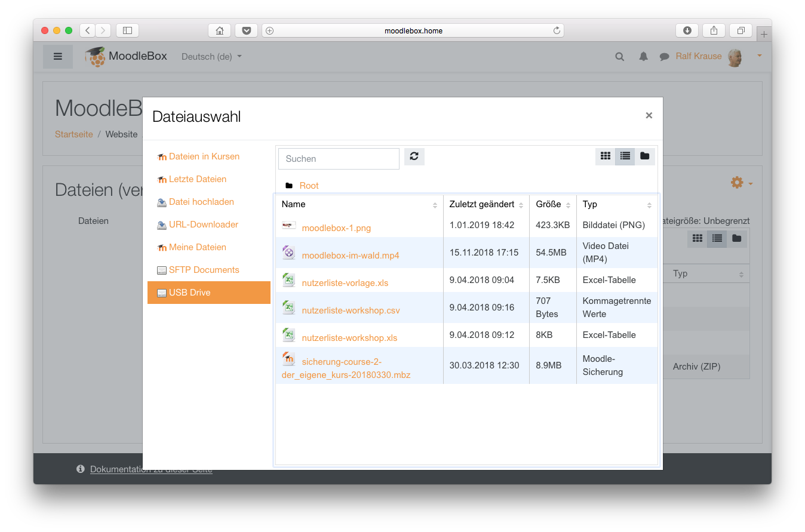The width and height of the screenshot is (805, 532).
Task: Click the Pocket save button in Safari
Action: point(246,30)
